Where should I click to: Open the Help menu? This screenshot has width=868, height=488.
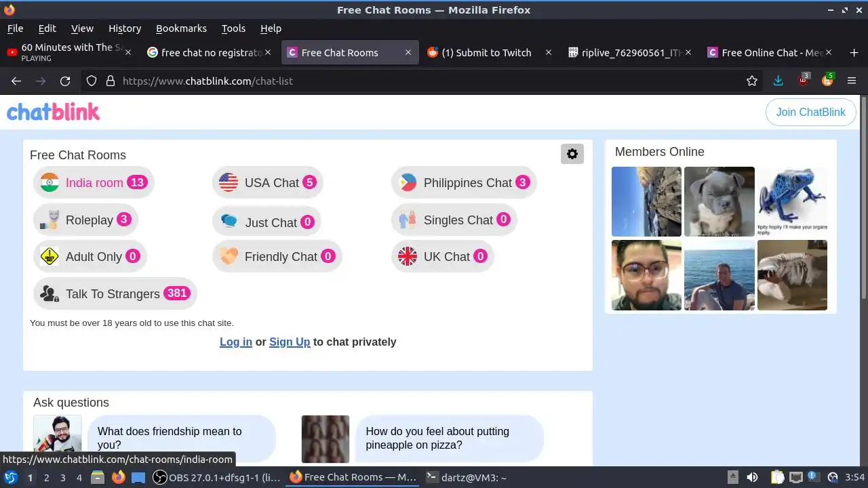coord(271,28)
